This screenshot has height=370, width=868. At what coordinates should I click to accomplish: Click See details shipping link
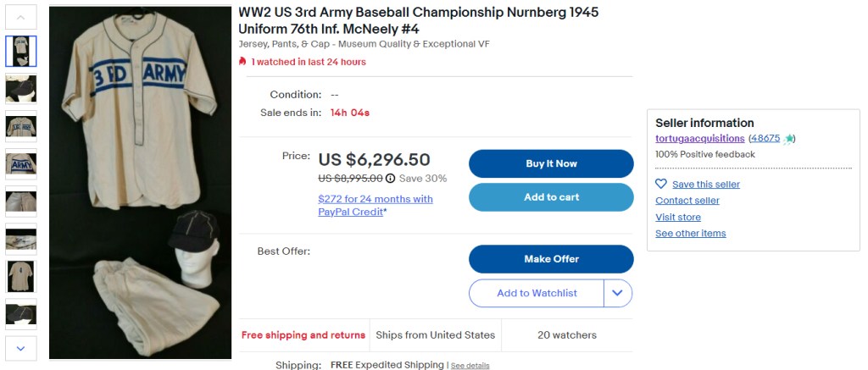(470, 366)
